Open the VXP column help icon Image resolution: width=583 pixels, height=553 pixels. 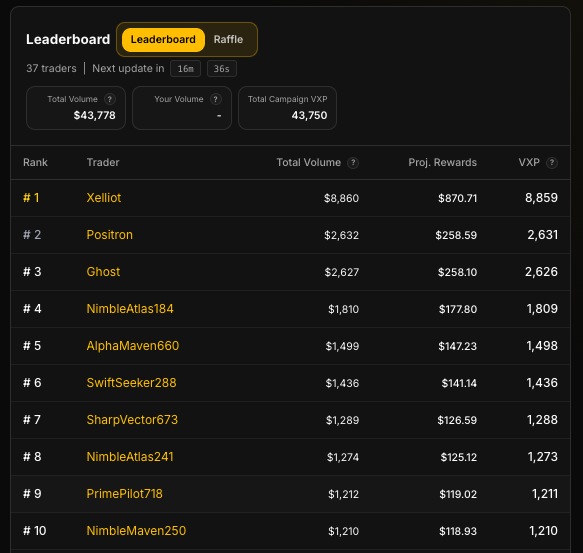tap(552, 163)
